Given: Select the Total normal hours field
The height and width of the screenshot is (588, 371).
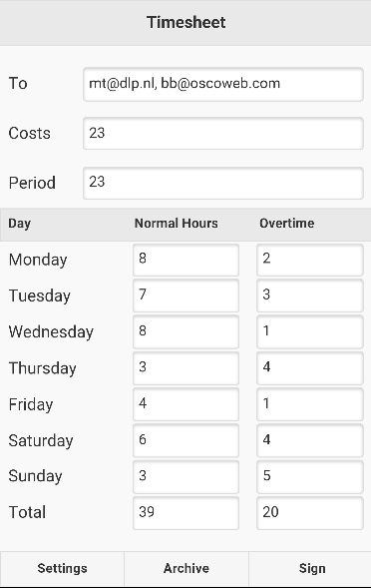Looking at the screenshot, I should point(185,513).
